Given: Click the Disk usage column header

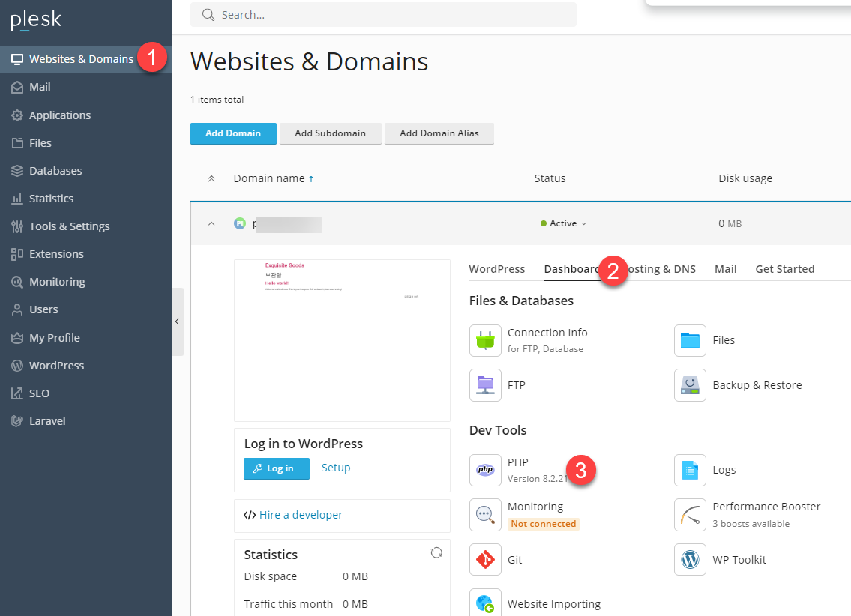Looking at the screenshot, I should click(745, 178).
